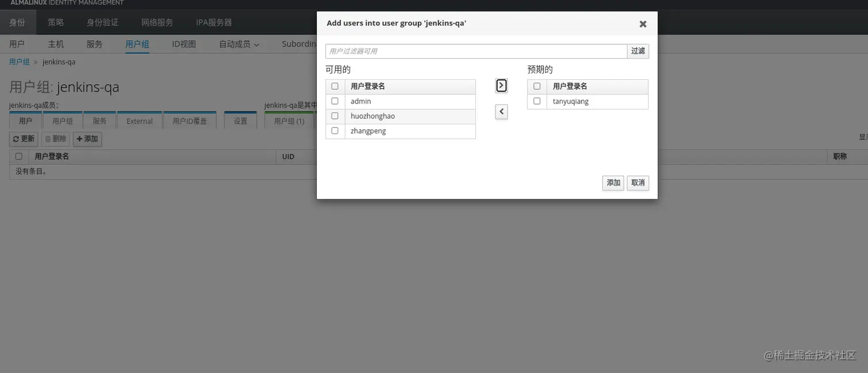Select the 服务 members tab
The width and height of the screenshot is (868, 373).
(99, 121)
